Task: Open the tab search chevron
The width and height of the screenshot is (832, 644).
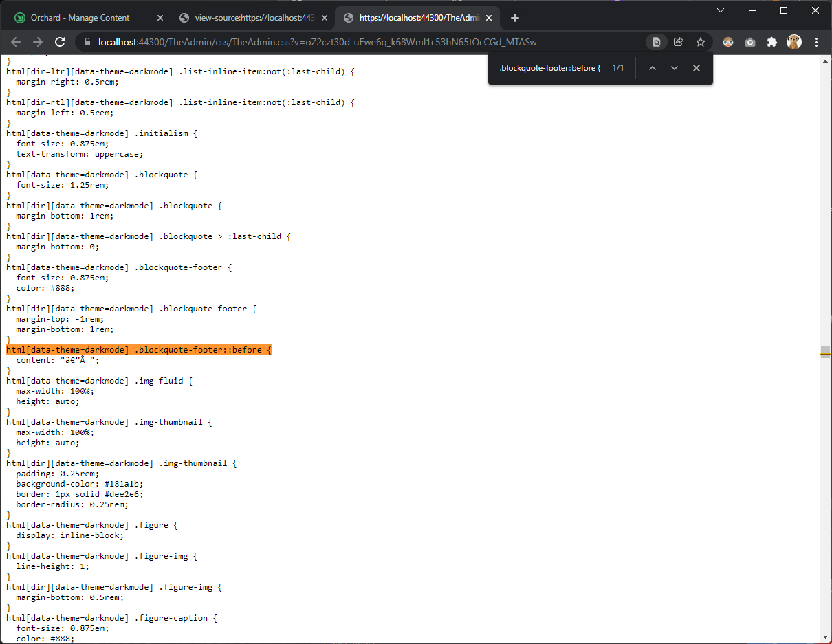Action: [x=720, y=10]
